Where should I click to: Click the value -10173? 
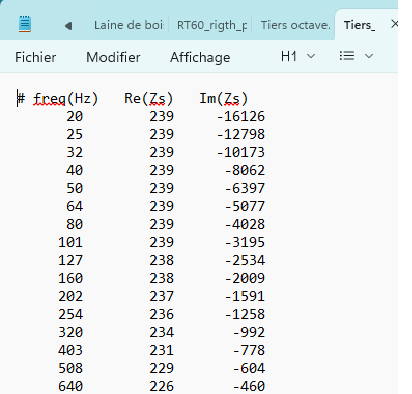click(241, 152)
